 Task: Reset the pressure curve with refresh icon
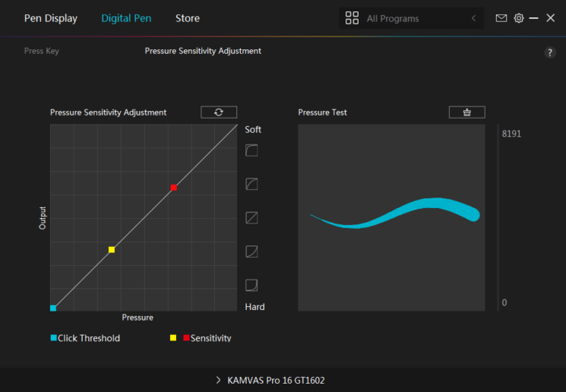pyautogui.click(x=219, y=112)
